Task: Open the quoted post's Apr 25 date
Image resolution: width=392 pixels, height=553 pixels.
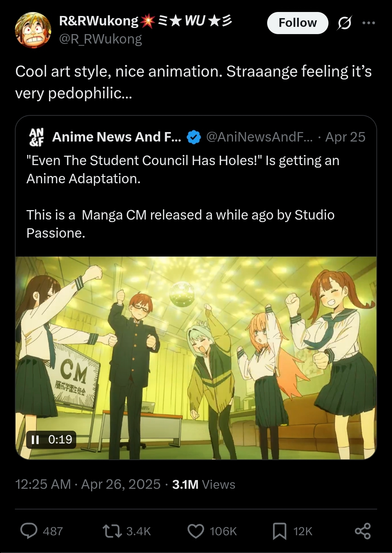Action: click(x=345, y=137)
